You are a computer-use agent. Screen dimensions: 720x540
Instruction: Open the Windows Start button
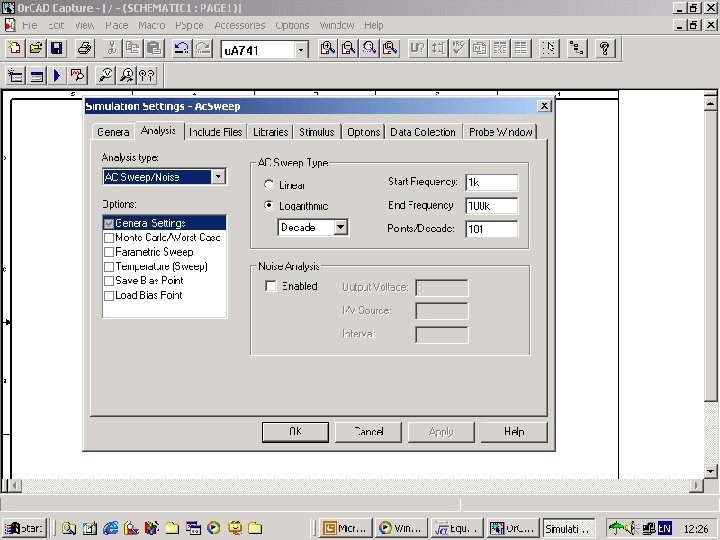click(x=23, y=528)
